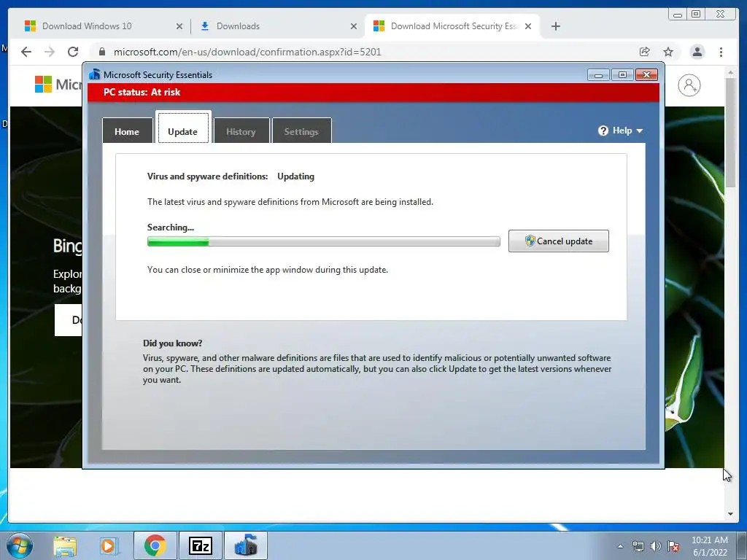Viewport: 747px width, 560px height.
Task: Open Chrome three-dot menu
Action: pyautogui.click(x=721, y=52)
